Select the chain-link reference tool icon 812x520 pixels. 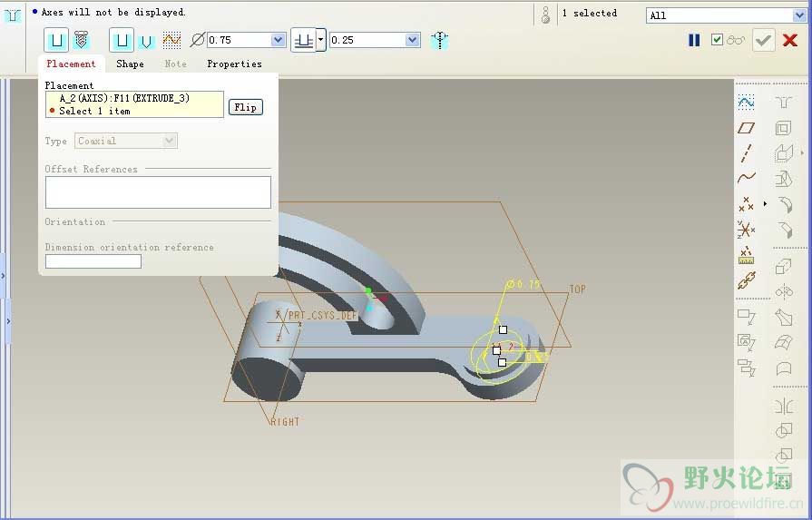(x=747, y=280)
